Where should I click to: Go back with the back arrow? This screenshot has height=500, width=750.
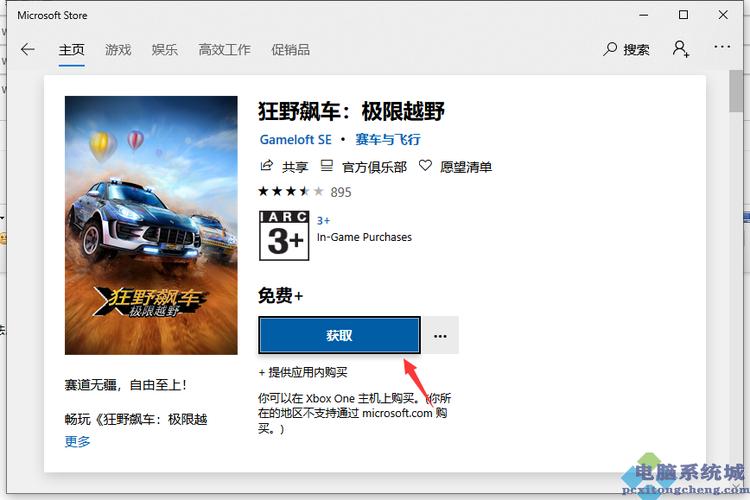pos(28,49)
